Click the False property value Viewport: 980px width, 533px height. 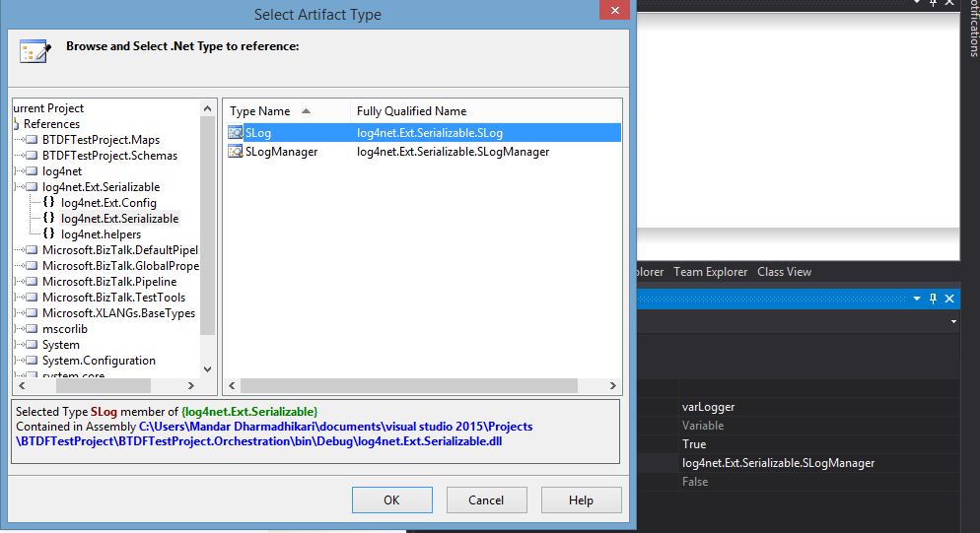click(x=695, y=482)
